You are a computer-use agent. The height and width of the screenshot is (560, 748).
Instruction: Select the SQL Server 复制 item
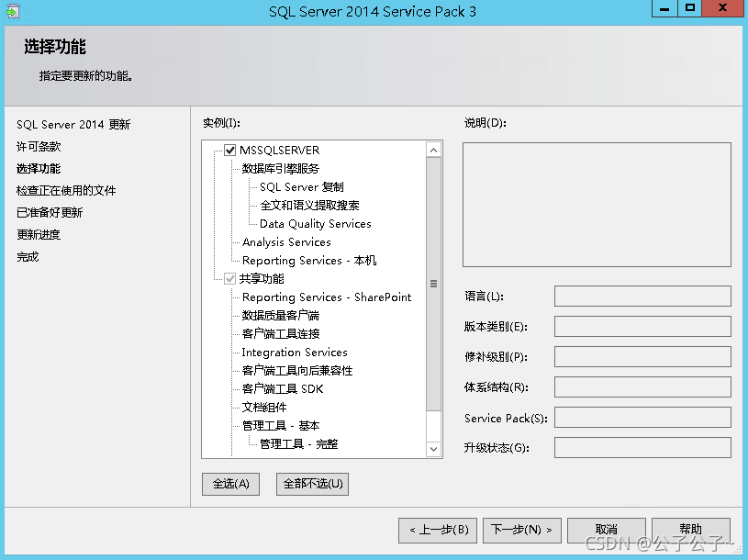click(x=301, y=187)
